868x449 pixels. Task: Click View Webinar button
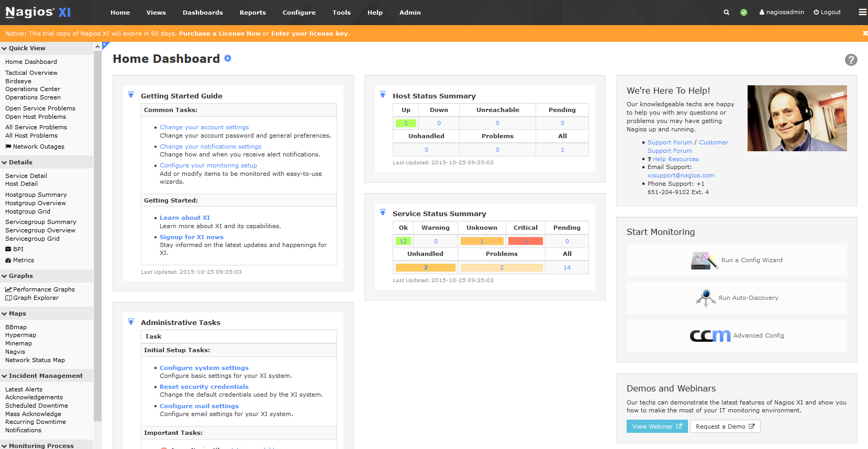point(657,426)
